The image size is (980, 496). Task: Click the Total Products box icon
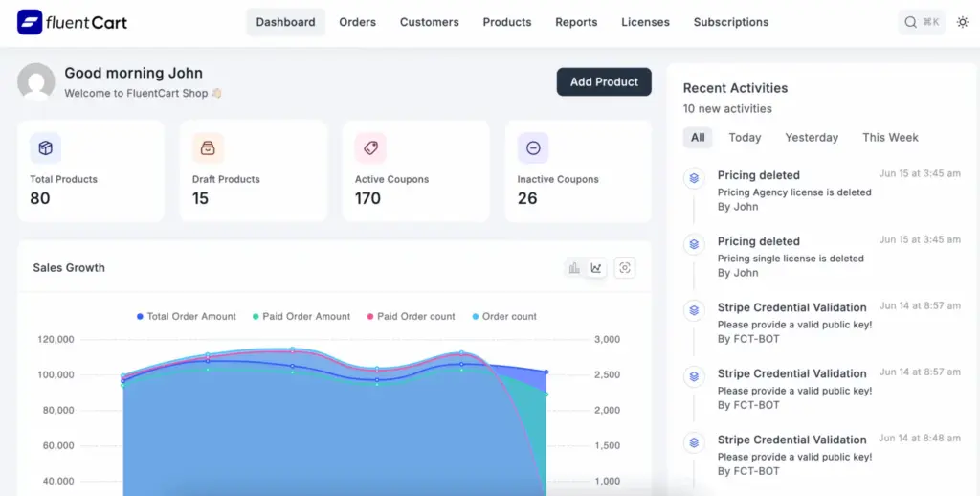tap(45, 148)
